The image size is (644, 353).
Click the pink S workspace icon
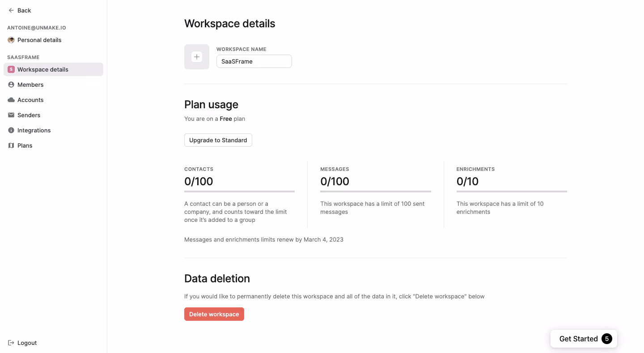(x=11, y=69)
